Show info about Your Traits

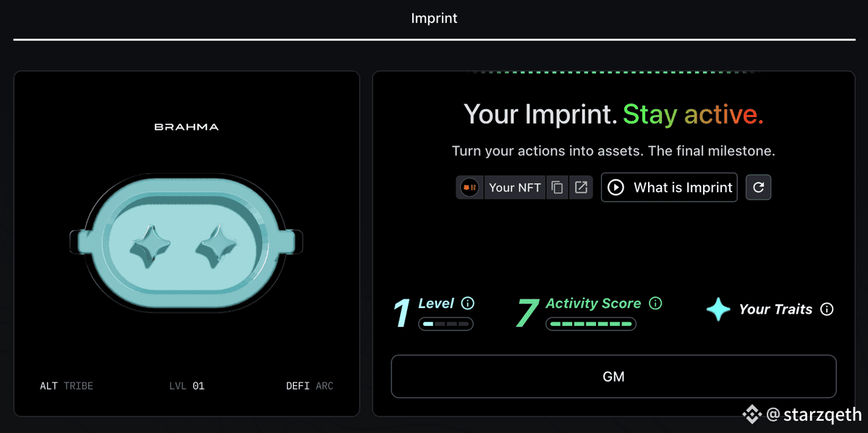click(x=827, y=309)
